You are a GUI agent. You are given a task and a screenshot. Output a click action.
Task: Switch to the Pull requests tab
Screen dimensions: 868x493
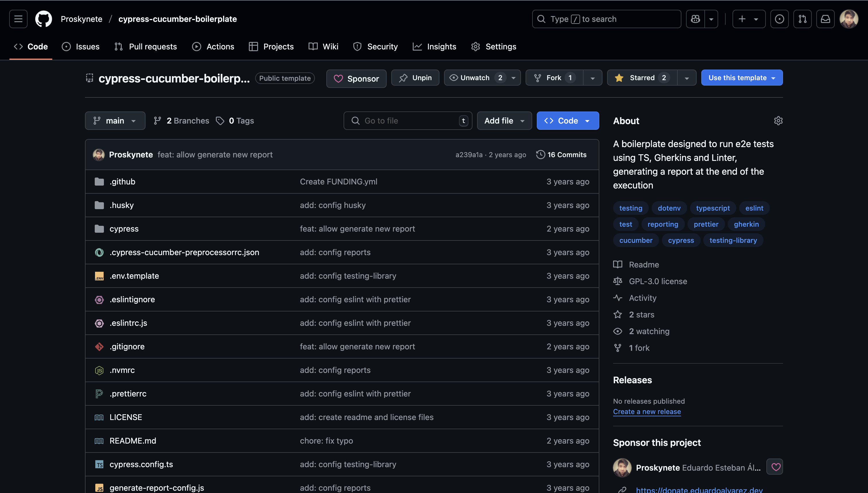coord(146,46)
